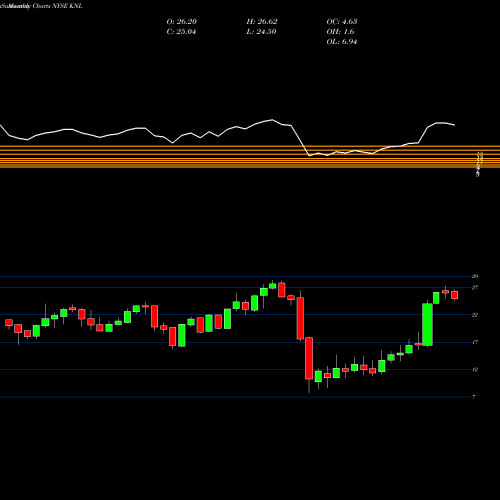Click the price axis label 7
Viewport: 500px width, 500px height.
474,397
